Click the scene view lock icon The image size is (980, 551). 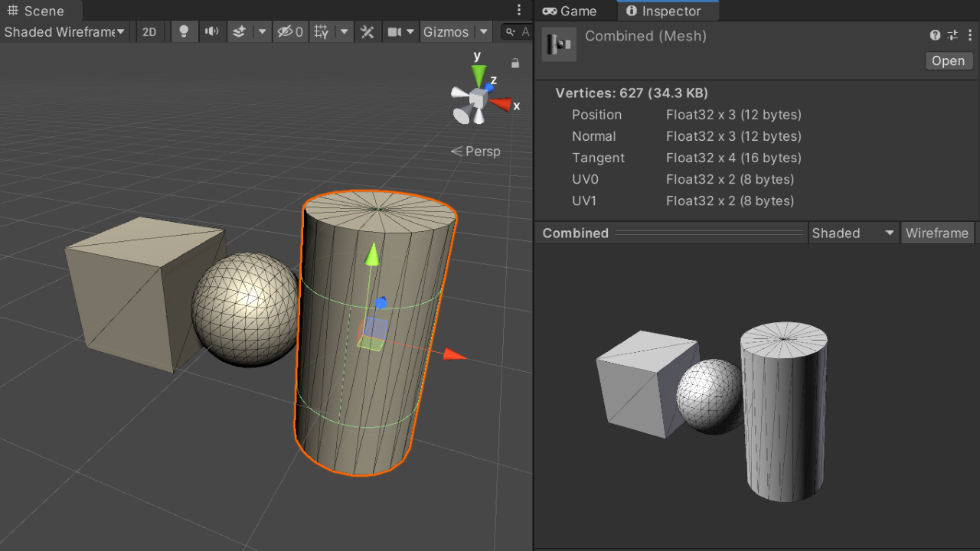click(515, 64)
